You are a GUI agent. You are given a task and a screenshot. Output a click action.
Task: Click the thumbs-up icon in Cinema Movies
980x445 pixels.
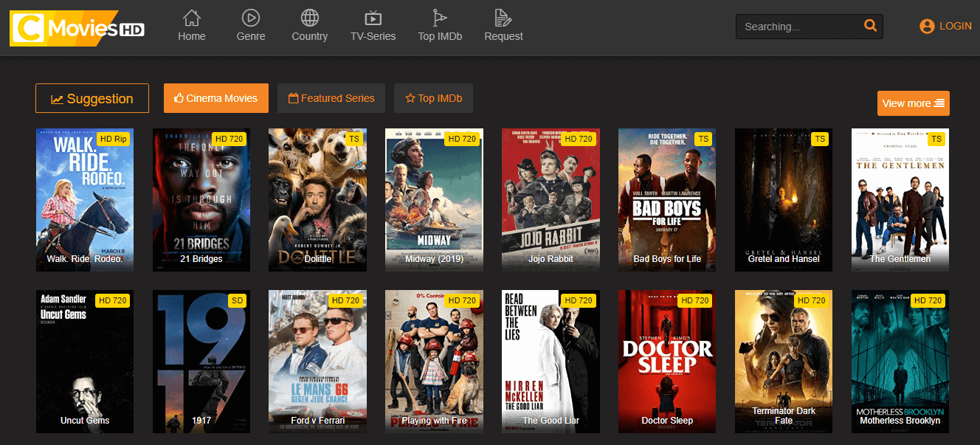pos(179,97)
